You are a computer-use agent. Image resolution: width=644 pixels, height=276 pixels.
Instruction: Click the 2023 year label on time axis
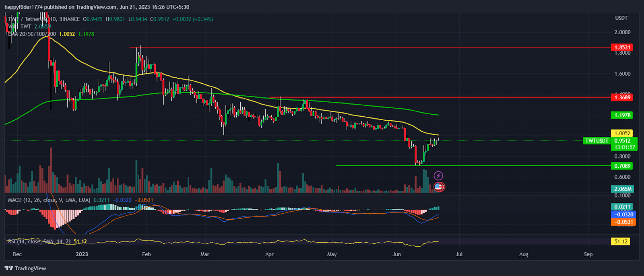[x=82, y=254]
